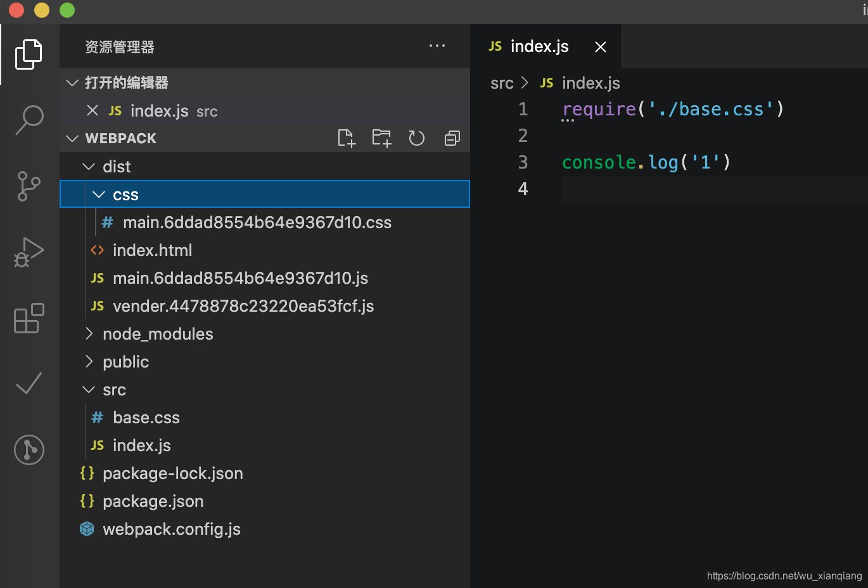This screenshot has height=588, width=868.
Task: Select the index.js editor tab
Action: 539,46
